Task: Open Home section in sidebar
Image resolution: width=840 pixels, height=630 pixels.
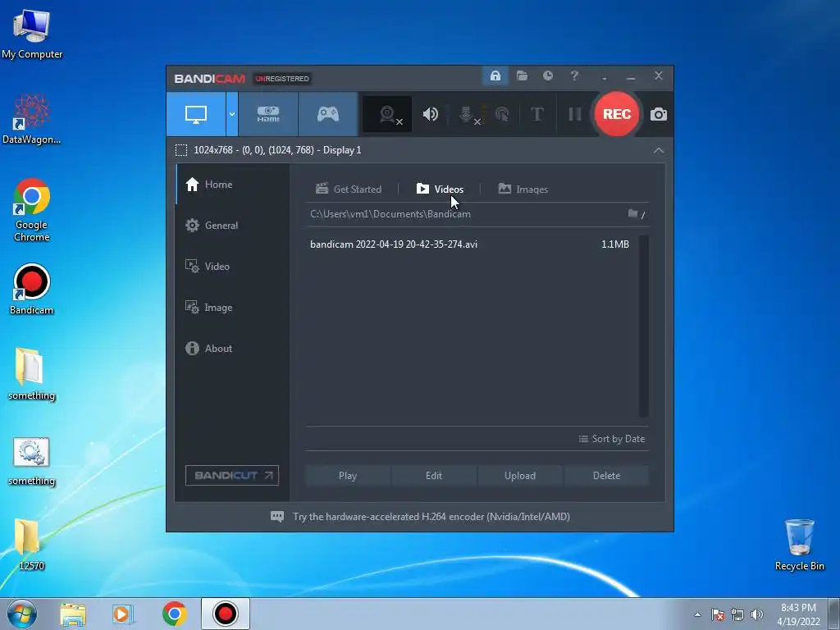Action: [x=232, y=185]
